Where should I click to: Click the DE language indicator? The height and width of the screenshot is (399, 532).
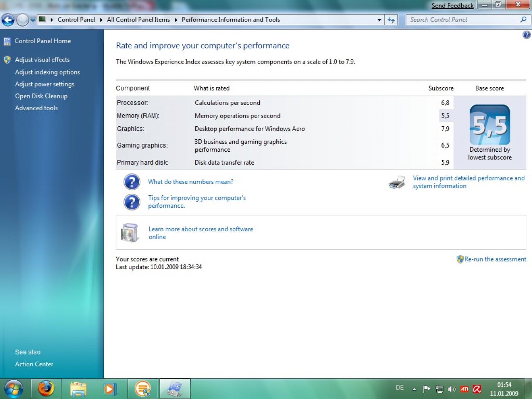(400, 387)
